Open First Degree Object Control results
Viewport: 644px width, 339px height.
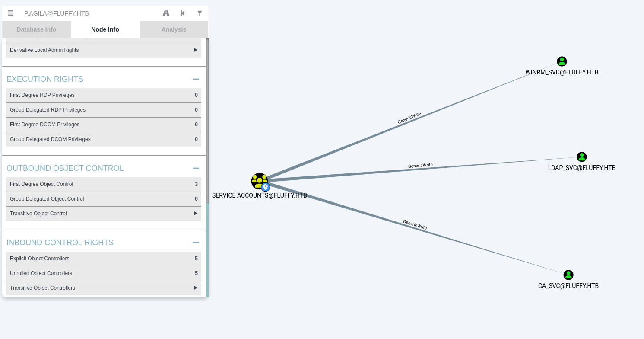tap(104, 184)
